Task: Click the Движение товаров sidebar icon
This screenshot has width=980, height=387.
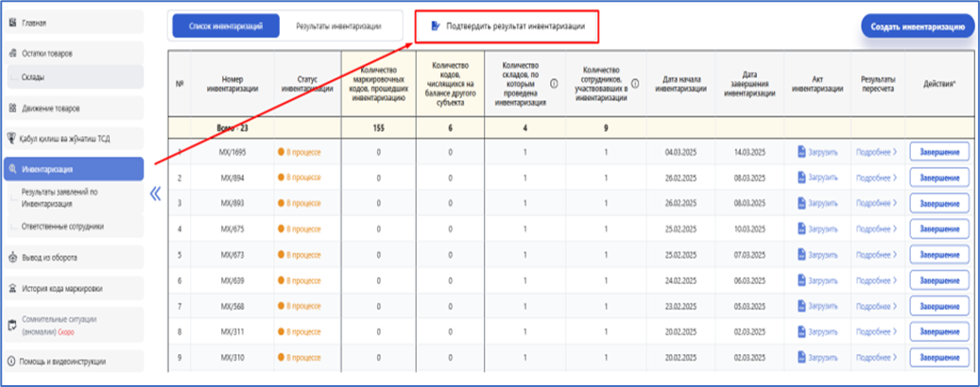Action: click(x=12, y=108)
